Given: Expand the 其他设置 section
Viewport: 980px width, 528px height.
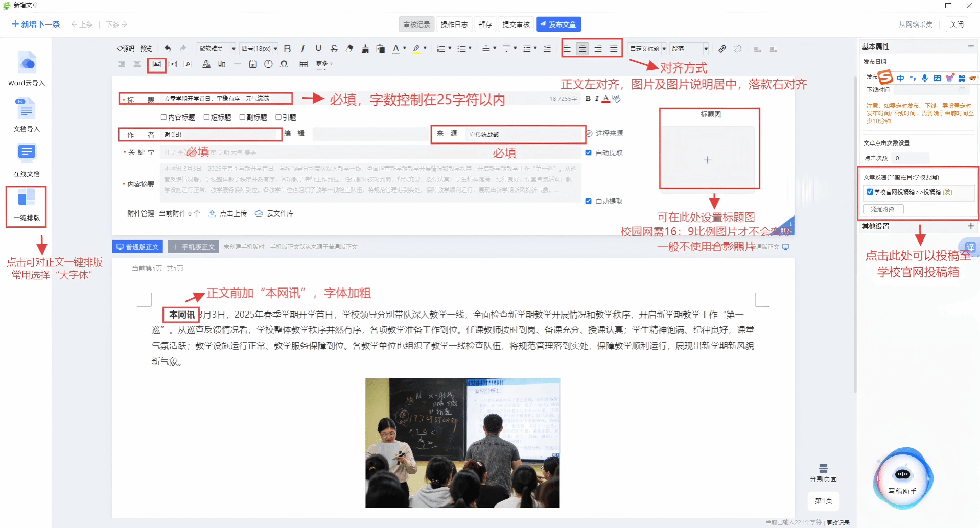Looking at the screenshot, I should (x=970, y=226).
